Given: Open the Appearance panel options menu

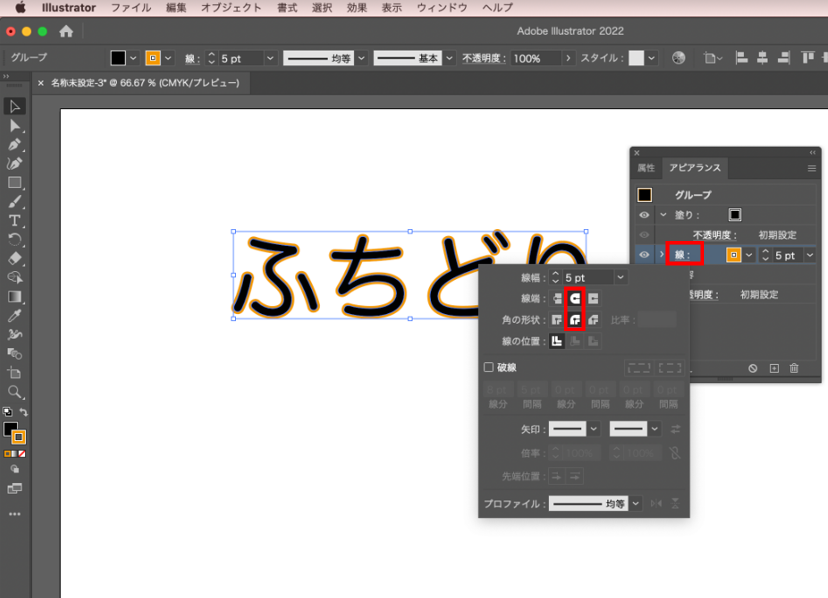Looking at the screenshot, I should click(x=812, y=169).
